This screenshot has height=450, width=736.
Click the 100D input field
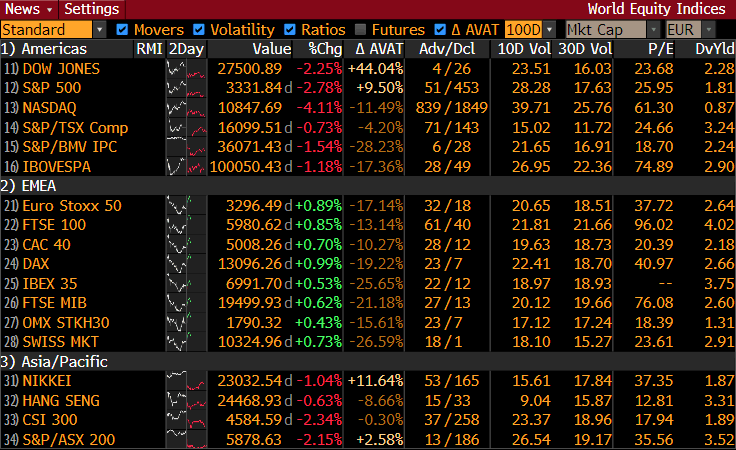coord(523,30)
